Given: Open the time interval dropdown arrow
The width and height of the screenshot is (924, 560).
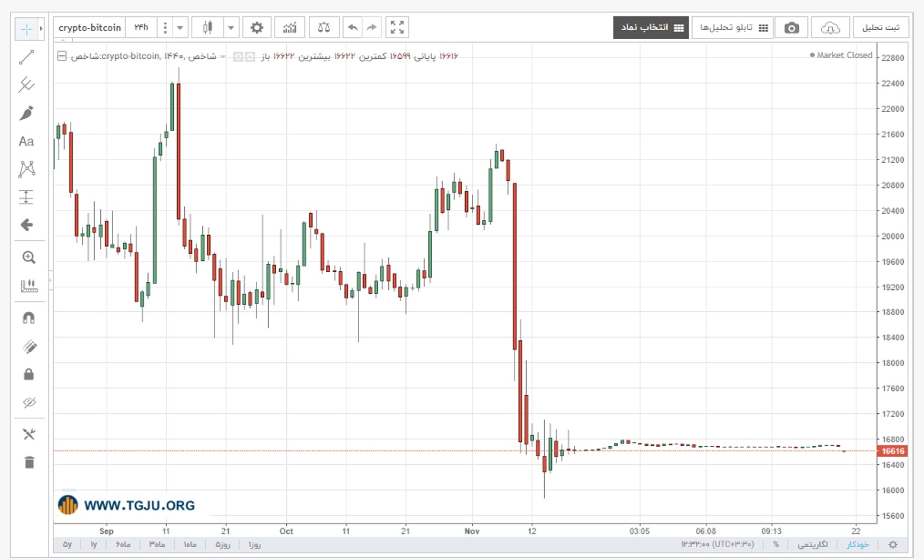Looking at the screenshot, I should tap(180, 27).
